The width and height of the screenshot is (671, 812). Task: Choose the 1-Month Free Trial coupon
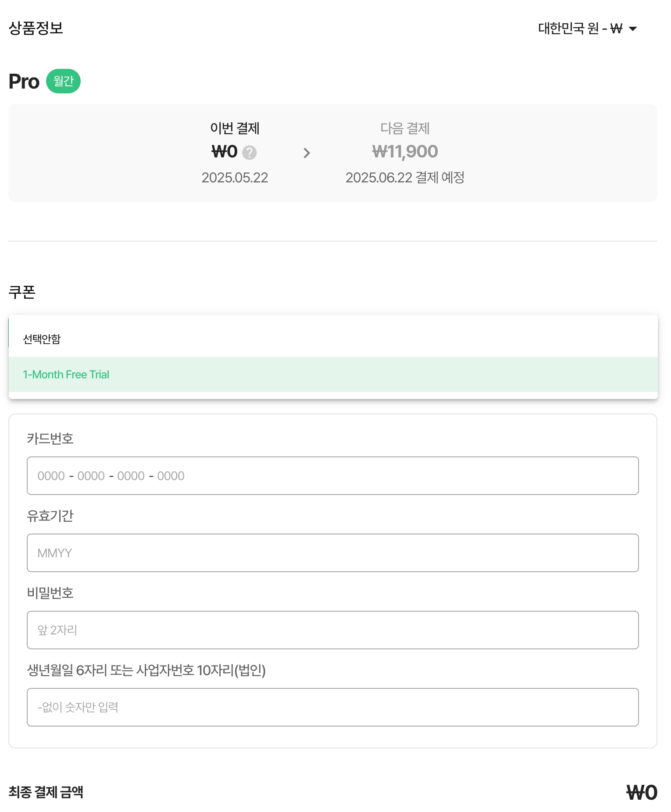tap(333, 374)
